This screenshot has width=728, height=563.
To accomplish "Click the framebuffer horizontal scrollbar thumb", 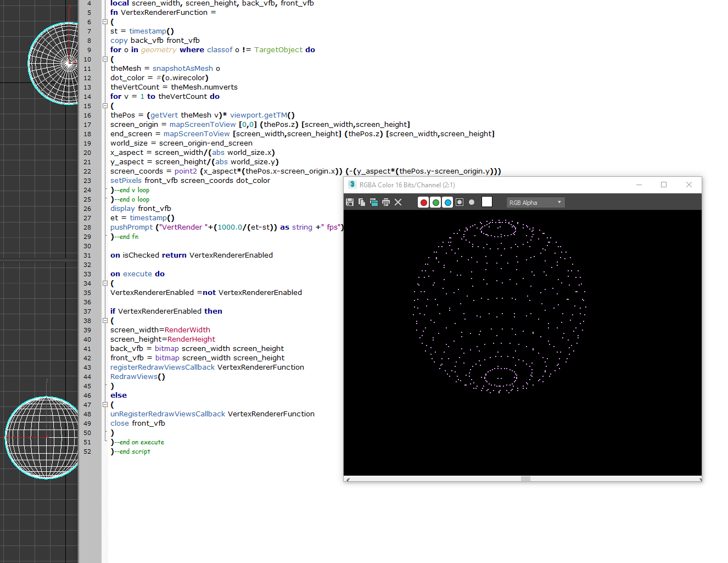I will click(525, 479).
